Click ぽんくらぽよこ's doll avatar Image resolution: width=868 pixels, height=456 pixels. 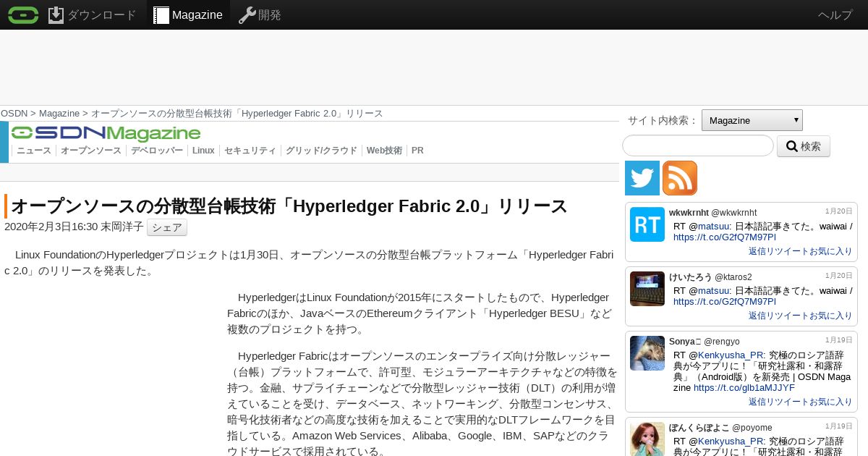click(647, 439)
